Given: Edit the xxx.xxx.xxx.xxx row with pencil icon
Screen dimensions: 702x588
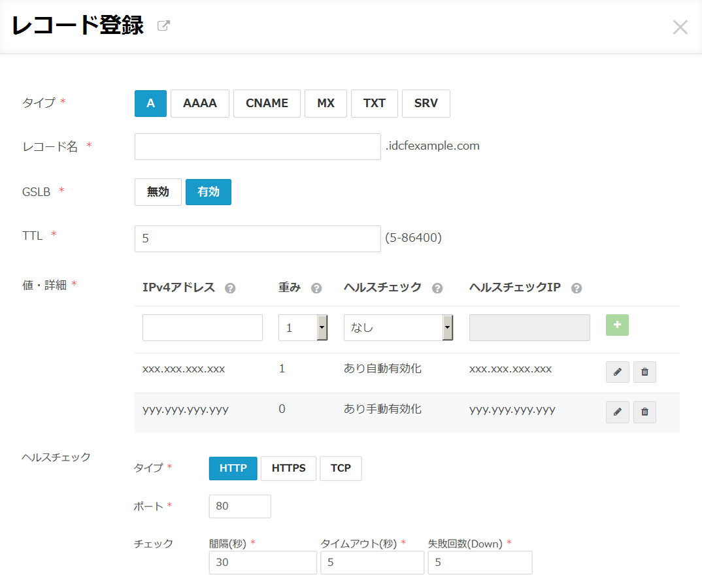Looking at the screenshot, I should [617, 372].
